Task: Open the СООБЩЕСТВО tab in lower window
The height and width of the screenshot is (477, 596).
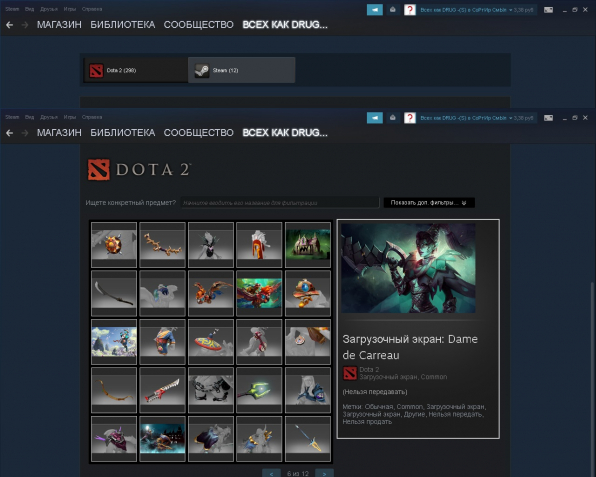Action: pos(198,133)
